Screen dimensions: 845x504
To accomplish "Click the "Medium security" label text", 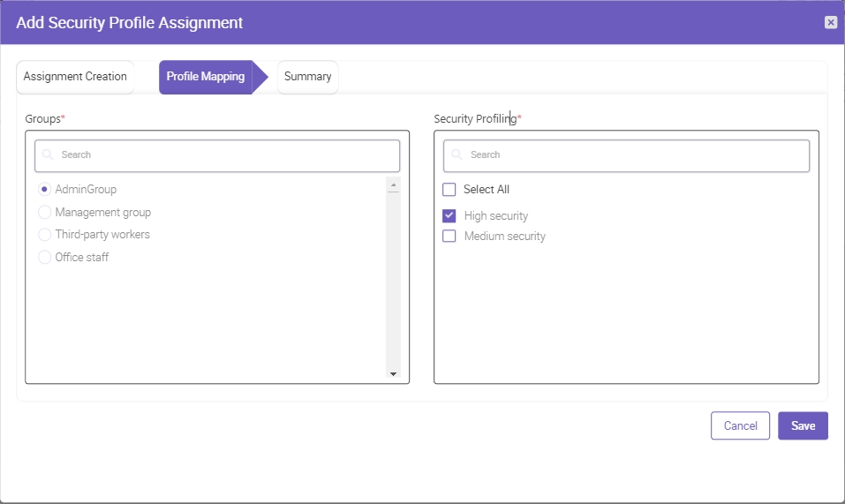I will pyautogui.click(x=505, y=237).
